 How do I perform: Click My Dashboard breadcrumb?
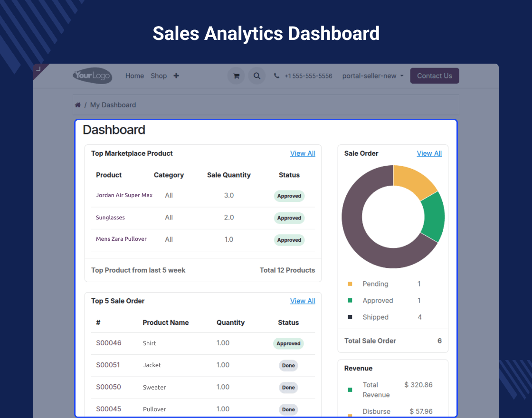[x=113, y=105]
